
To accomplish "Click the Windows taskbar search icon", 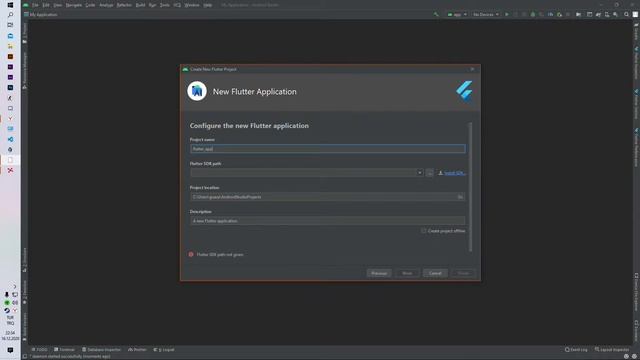I will pos(10,15).
